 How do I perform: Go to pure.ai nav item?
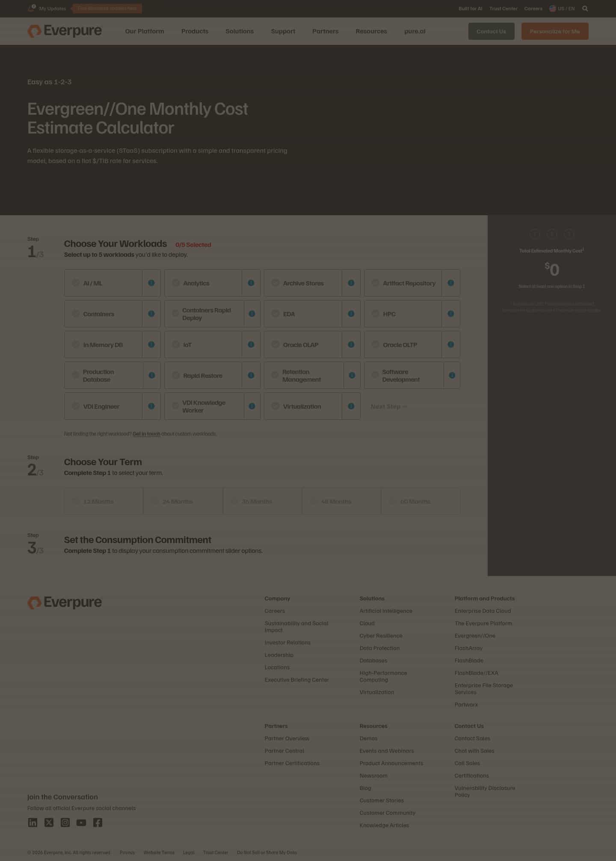coord(415,31)
